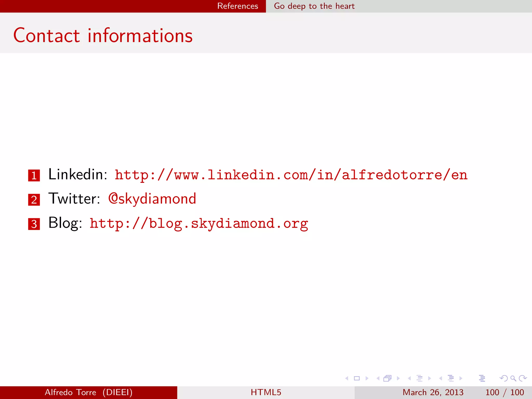Click the HTML5 title in footer
532x399 pixels.
click(266, 392)
